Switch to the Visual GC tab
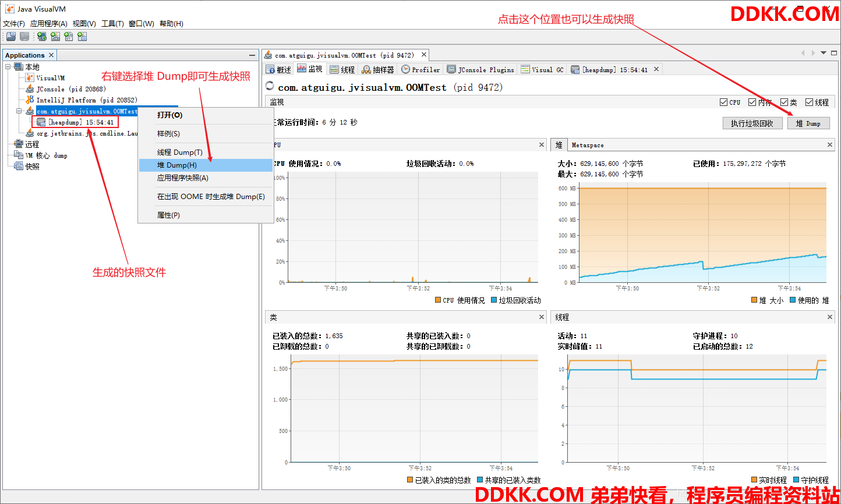This screenshot has width=841, height=504. tap(542, 69)
